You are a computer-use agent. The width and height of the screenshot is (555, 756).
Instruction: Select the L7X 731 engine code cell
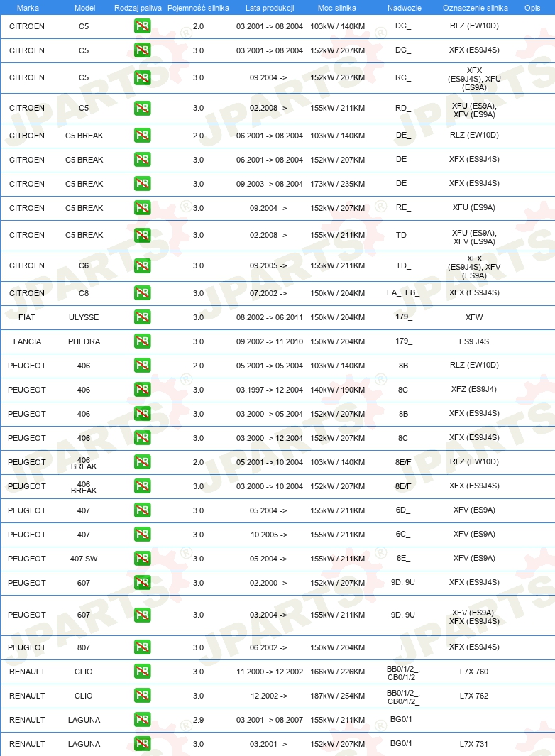coord(474,743)
